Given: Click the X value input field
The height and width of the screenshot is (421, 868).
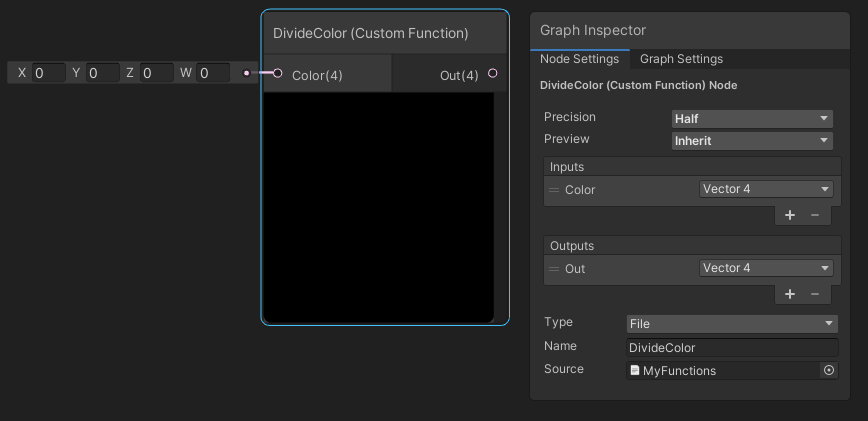Looking at the screenshot, I should [x=49, y=73].
